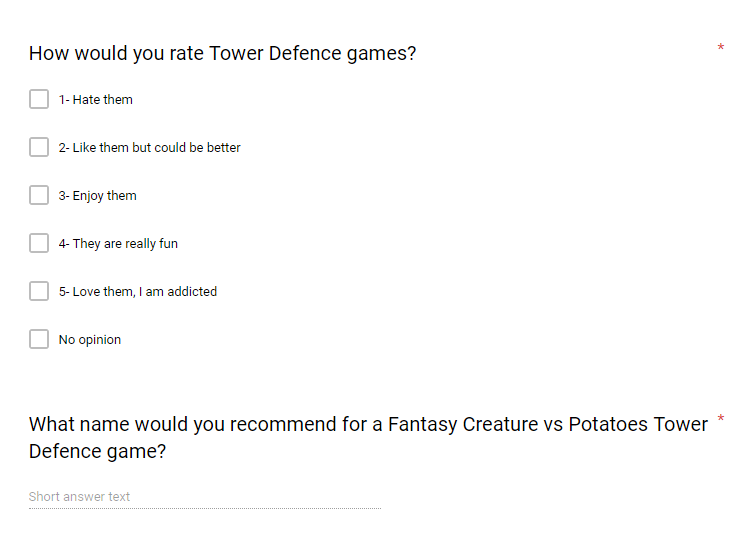Click the red required asterisk beside the rating question

pos(721,47)
